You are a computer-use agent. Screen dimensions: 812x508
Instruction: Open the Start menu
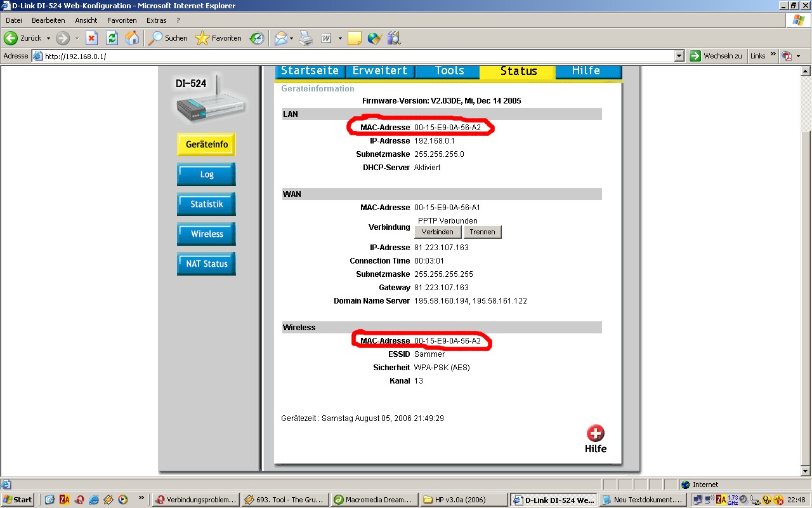coord(18,500)
